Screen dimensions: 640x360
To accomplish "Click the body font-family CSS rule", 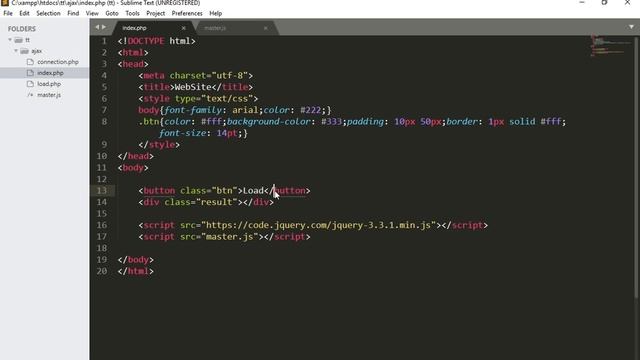I will [235, 110].
